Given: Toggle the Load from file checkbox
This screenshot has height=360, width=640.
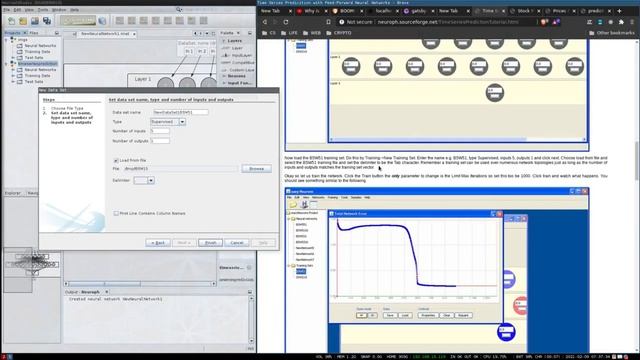Looking at the screenshot, I should (116, 160).
